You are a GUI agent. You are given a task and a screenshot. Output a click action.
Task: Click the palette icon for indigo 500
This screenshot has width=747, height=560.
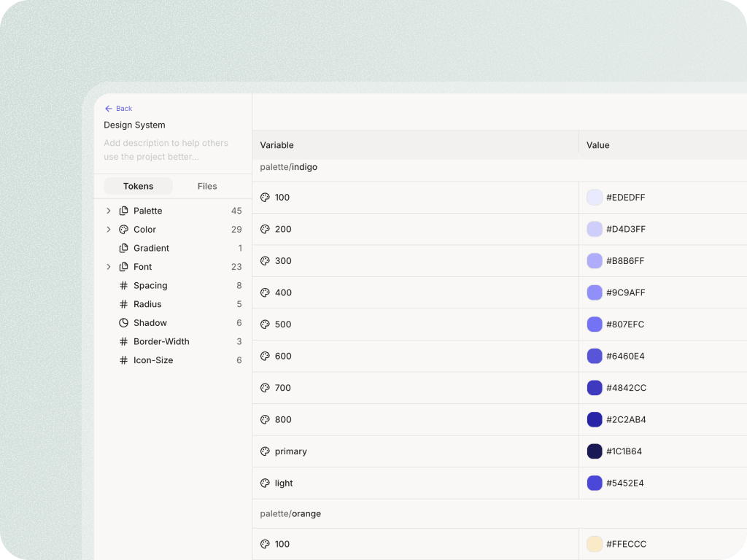265,324
